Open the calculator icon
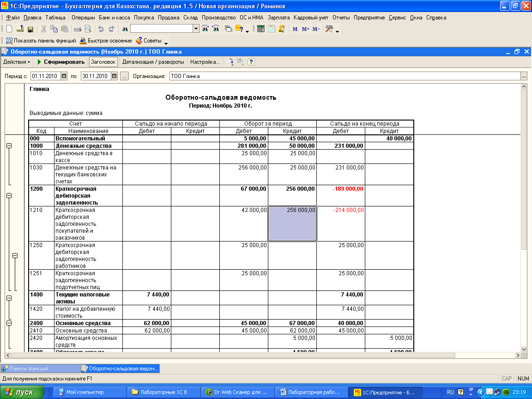 (x=260, y=29)
